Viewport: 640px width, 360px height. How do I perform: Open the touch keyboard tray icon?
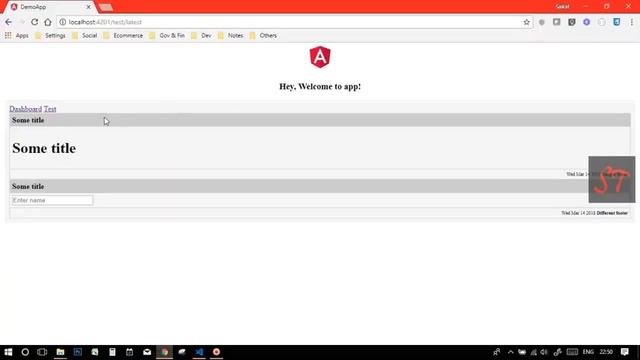pos(572,352)
